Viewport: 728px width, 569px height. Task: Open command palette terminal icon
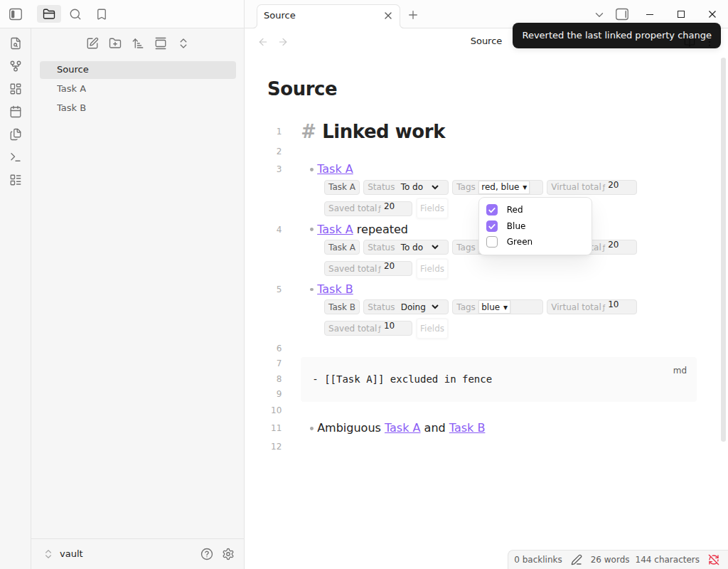pyautogui.click(x=16, y=157)
